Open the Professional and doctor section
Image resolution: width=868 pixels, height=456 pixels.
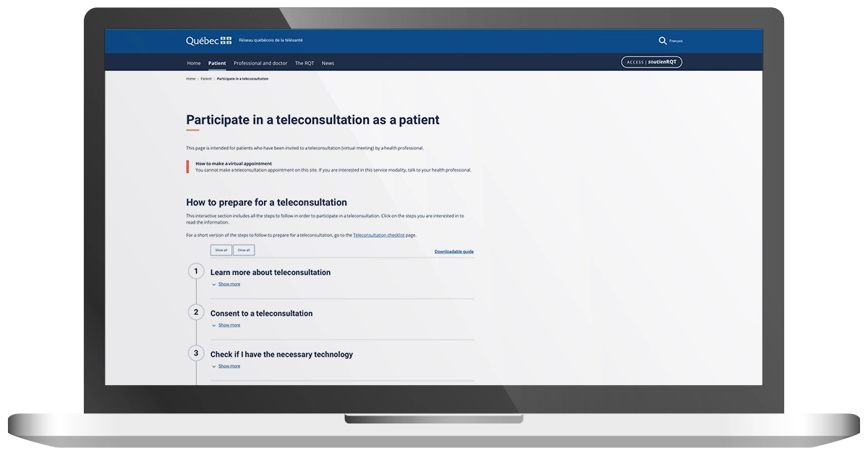click(260, 63)
